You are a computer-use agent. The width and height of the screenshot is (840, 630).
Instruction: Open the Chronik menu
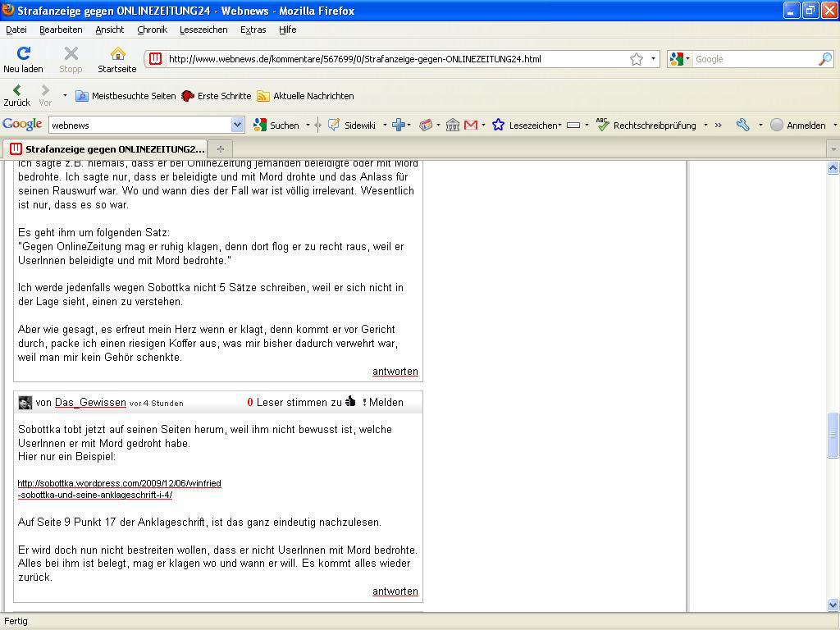tap(152, 30)
